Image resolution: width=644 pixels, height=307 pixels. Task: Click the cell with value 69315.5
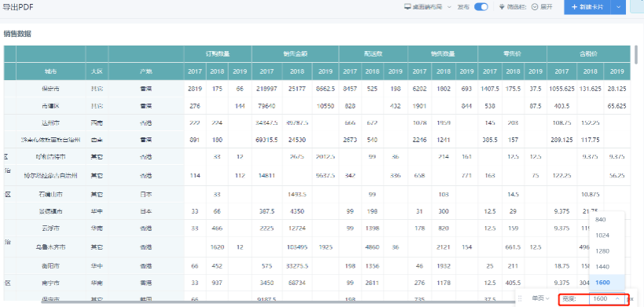click(267, 140)
